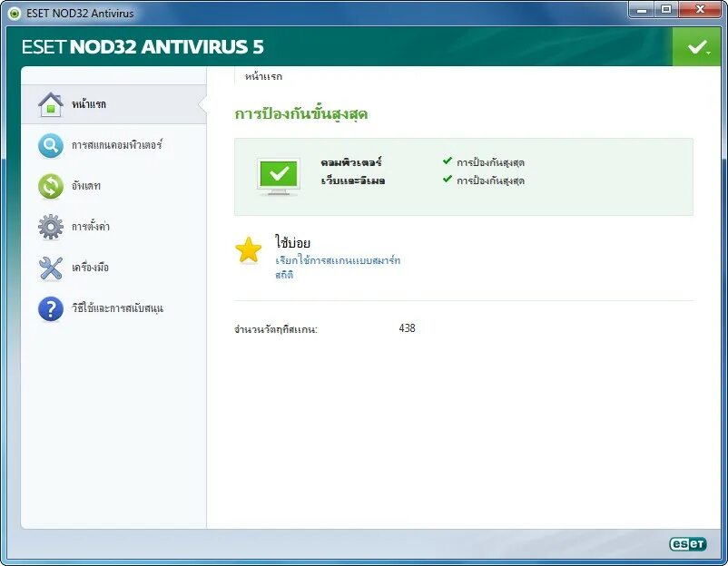Viewport: 728px width, 566px height.
Task: Click the wrench tools icon for เครื่องมือ
Action: pos(51,268)
